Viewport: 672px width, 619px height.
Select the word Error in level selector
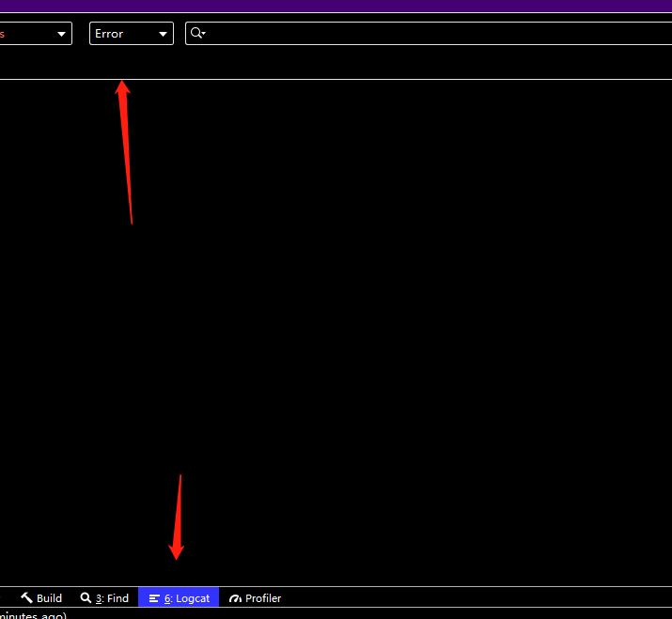[109, 34]
